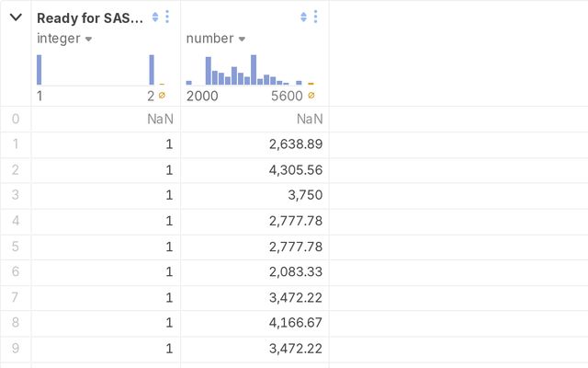Change the number data type dropdown
Image resolution: width=588 pixels, height=368 pixels.
[x=242, y=39]
